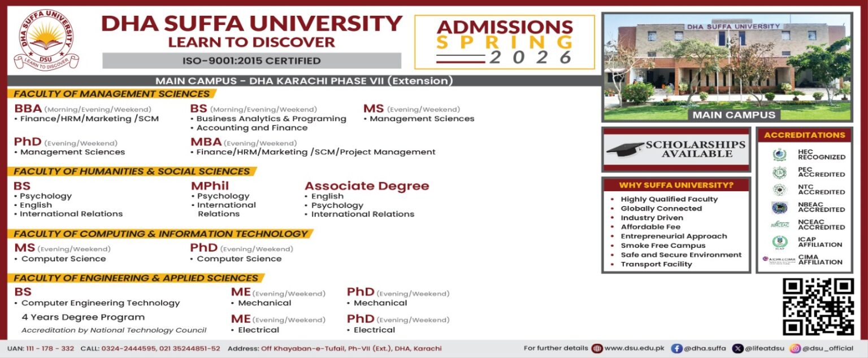Click the graduation cap scholarship icon
868x358 pixels.
click(x=624, y=149)
